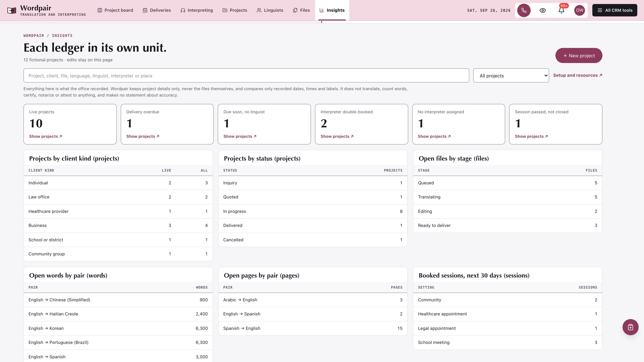Show projects under Session passed, not closed

point(531,136)
